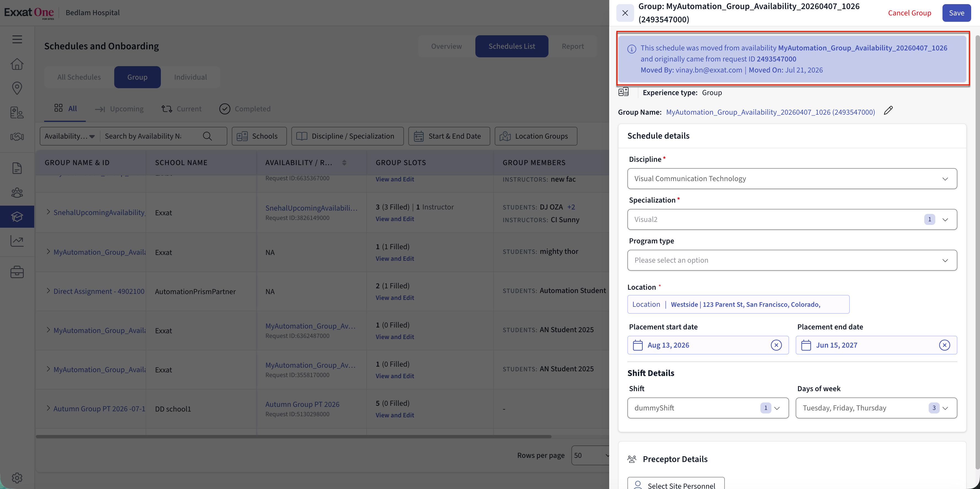Image resolution: width=980 pixels, height=489 pixels.
Task: Select the All Schedules tab
Action: tap(79, 77)
